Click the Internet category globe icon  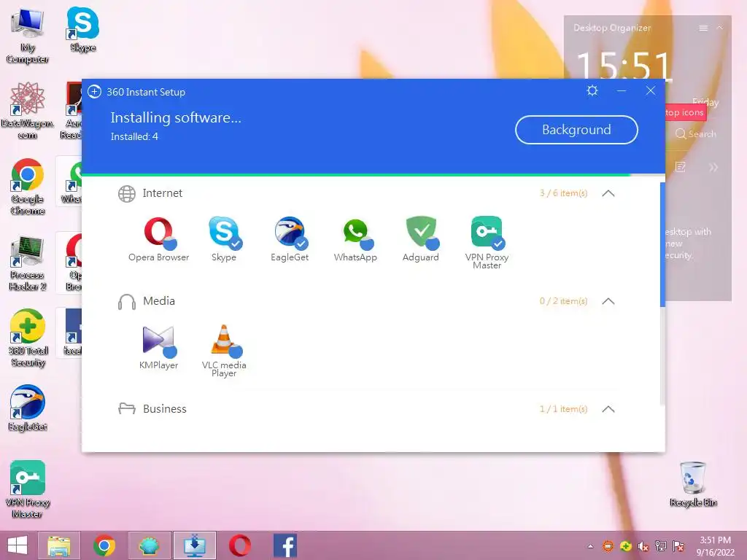click(127, 194)
